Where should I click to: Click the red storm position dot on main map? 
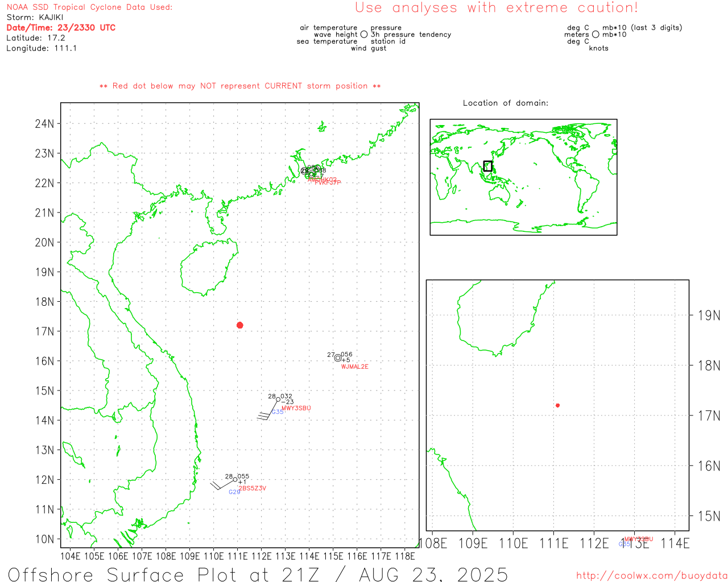coord(240,325)
